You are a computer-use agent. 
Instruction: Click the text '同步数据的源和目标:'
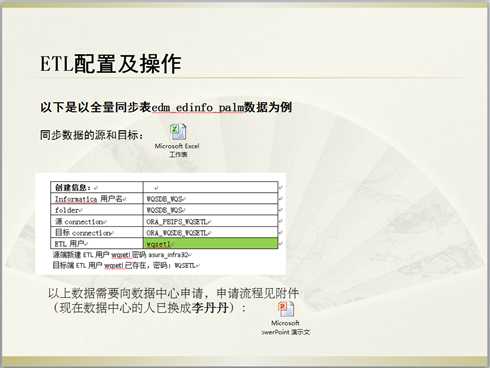point(92,135)
